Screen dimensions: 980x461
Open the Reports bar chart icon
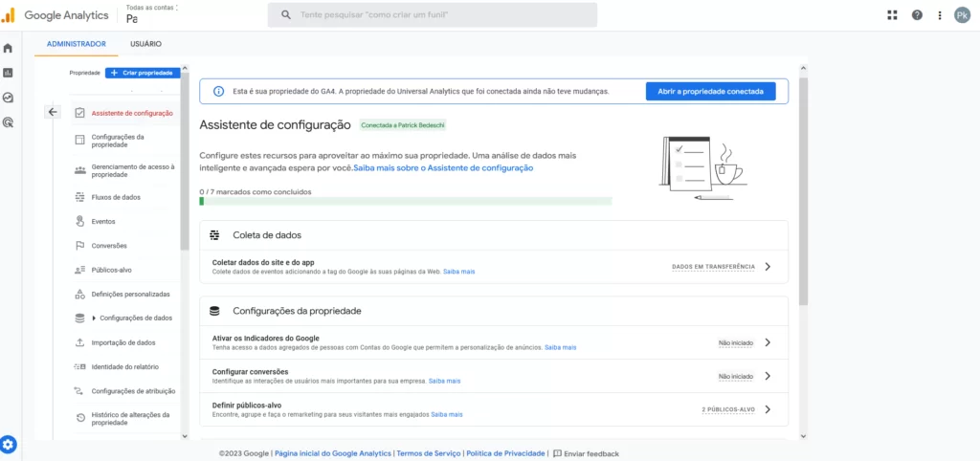(8, 73)
